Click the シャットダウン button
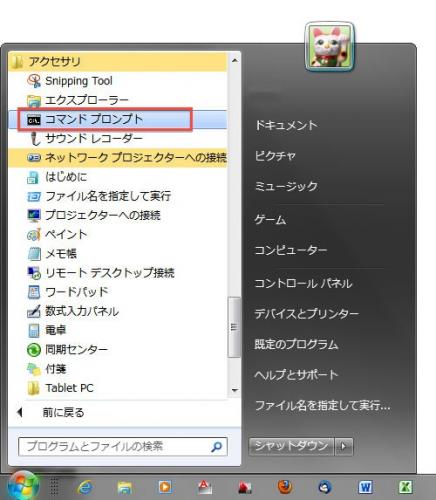The image size is (436, 500). coord(291,446)
